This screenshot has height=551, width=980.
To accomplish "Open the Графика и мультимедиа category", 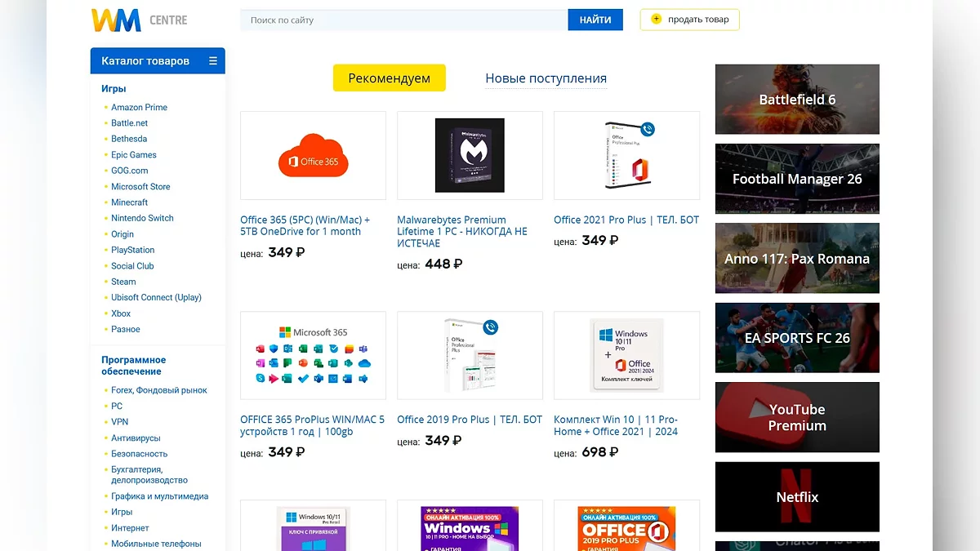I will (159, 496).
